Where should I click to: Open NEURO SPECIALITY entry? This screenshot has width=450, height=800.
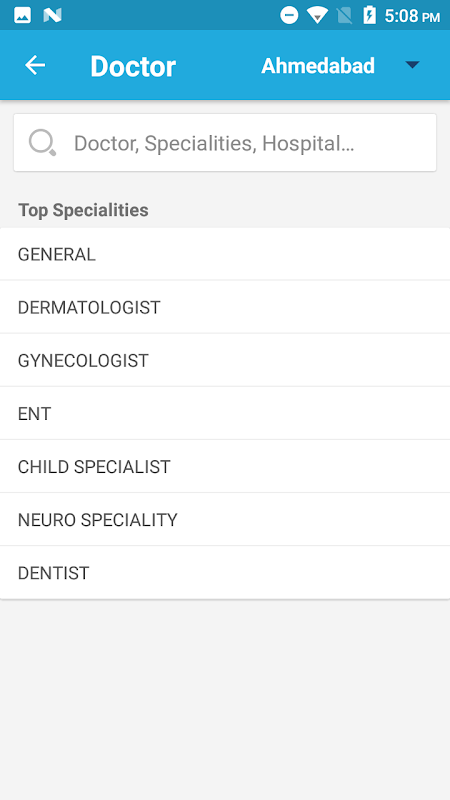225,519
